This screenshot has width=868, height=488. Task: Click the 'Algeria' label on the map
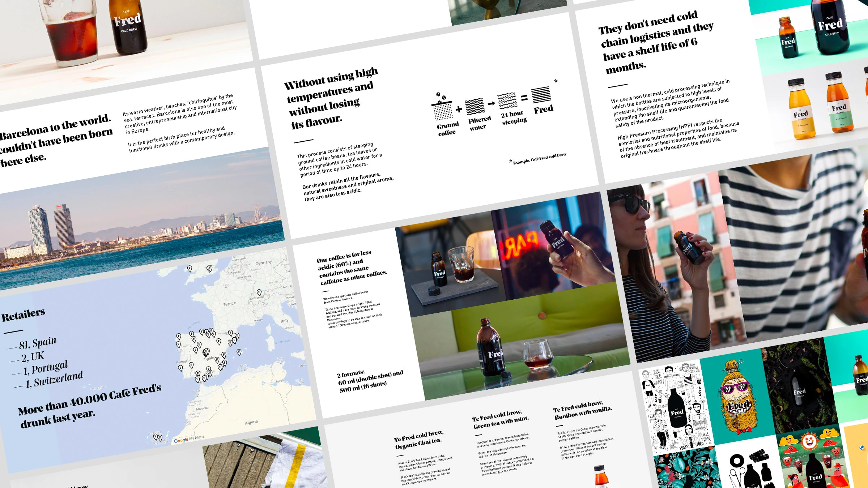[x=251, y=422]
